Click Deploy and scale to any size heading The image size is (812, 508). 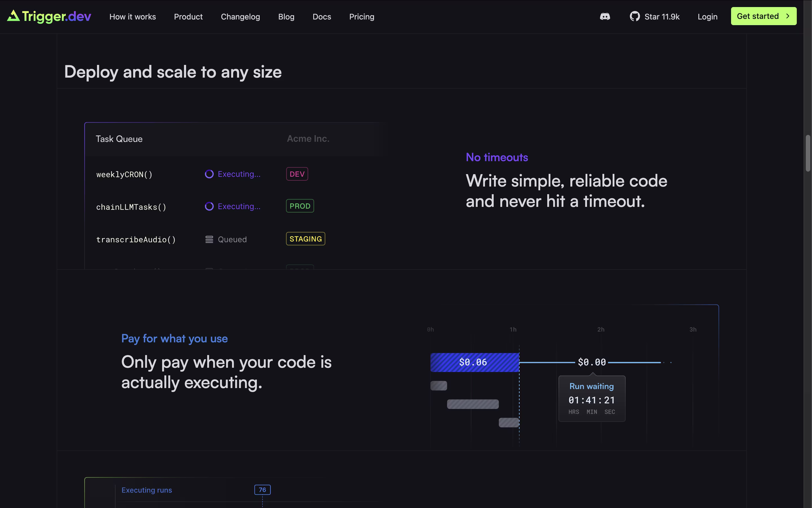pyautogui.click(x=173, y=72)
